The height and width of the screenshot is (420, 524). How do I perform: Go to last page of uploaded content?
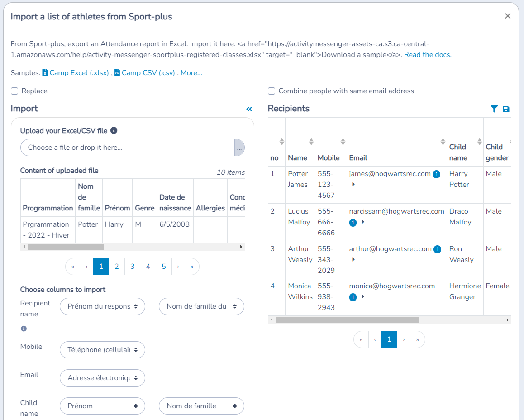coord(192,267)
